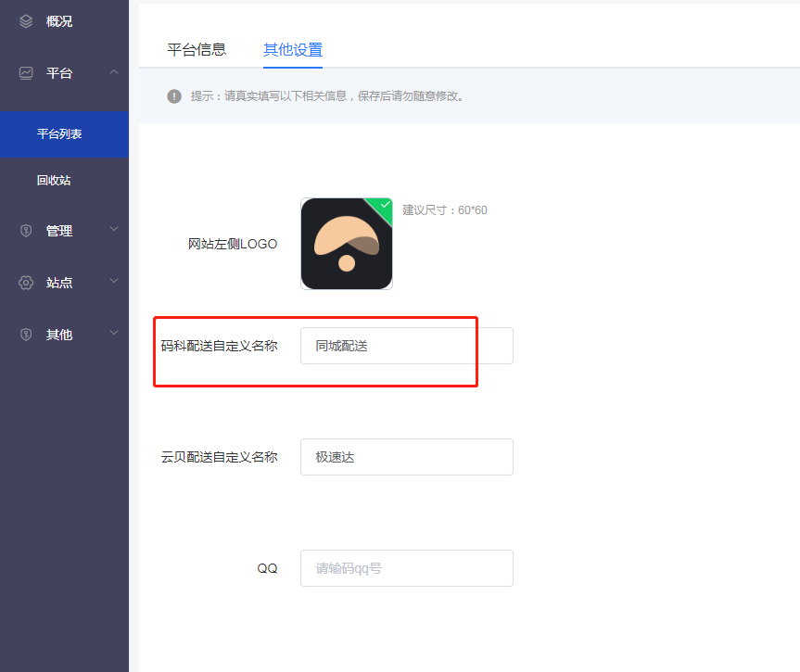Click the 云贝配送自定义名称 label

point(220,457)
